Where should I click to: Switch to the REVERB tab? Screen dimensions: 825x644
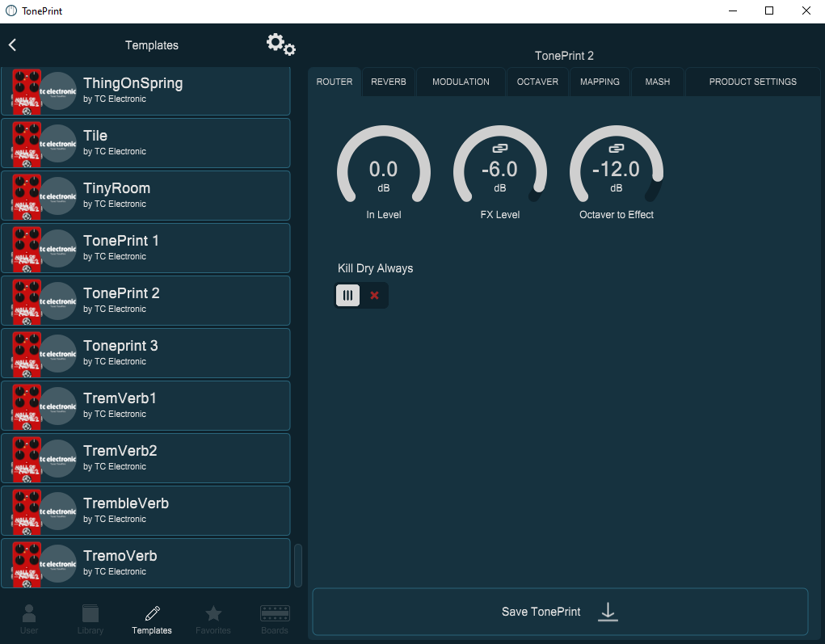coord(389,82)
